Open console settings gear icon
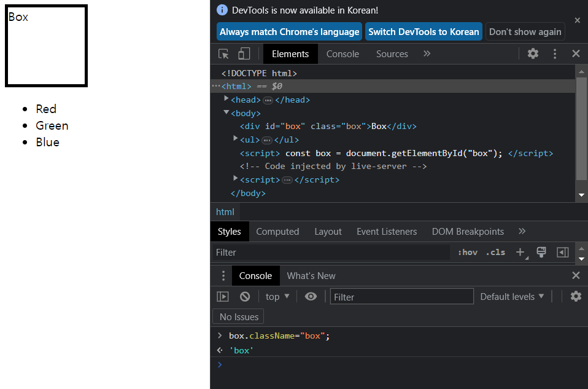The height and width of the screenshot is (389, 588). 576,296
